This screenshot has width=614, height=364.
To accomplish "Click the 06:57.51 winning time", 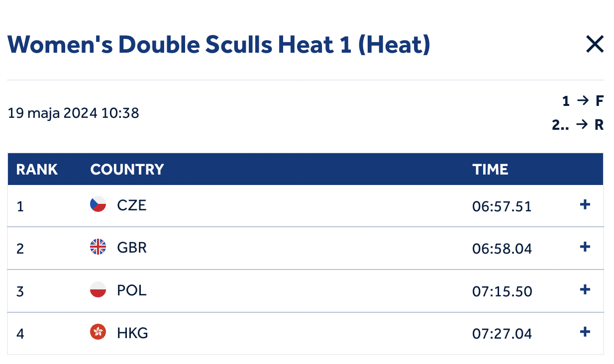I will pos(502,206).
